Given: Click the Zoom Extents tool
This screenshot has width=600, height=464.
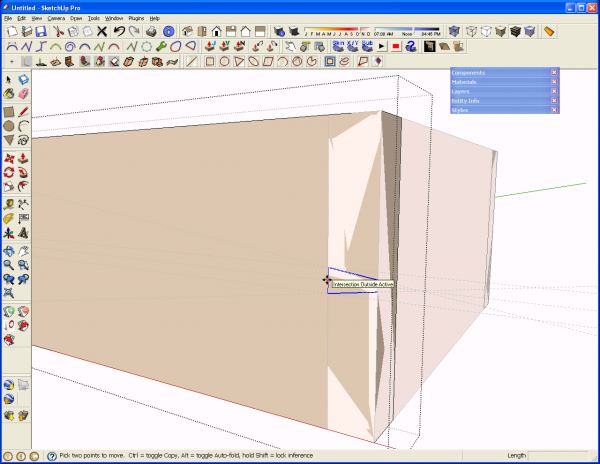Looking at the screenshot, I should pyautogui.click(x=9, y=293).
